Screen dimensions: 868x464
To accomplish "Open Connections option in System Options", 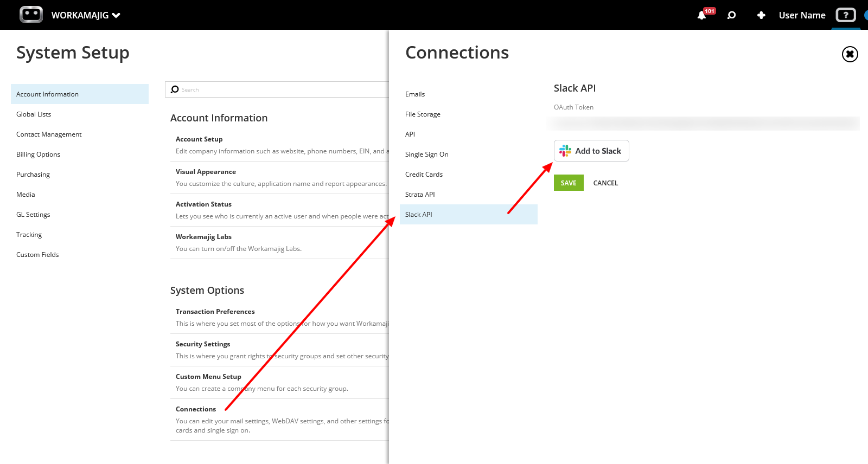I will tap(279, 420).
